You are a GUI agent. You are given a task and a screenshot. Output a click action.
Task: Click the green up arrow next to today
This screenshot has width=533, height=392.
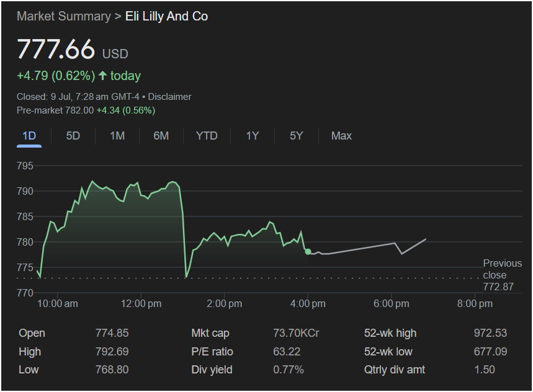pyautogui.click(x=102, y=76)
